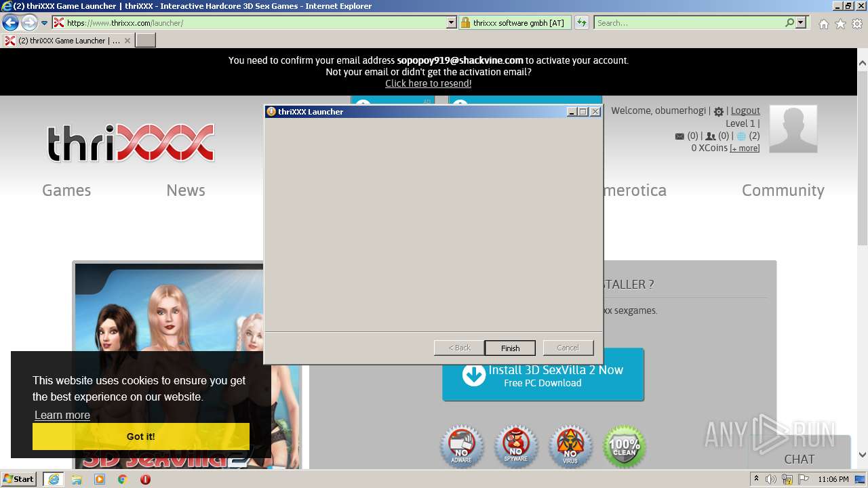The height and width of the screenshot is (488, 868).
Task: Click the volume speaker tray icon
Action: click(x=771, y=479)
